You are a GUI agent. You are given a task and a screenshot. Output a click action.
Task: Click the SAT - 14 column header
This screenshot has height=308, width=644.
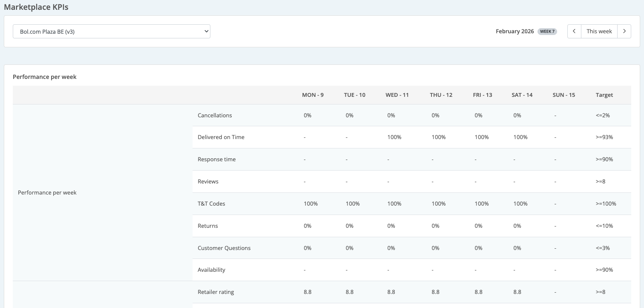[x=522, y=95]
